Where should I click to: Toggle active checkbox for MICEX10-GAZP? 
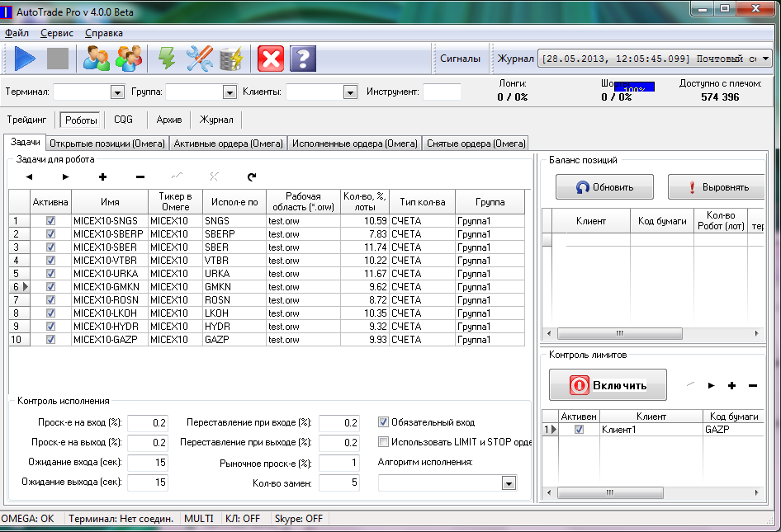click(x=51, y=339)
